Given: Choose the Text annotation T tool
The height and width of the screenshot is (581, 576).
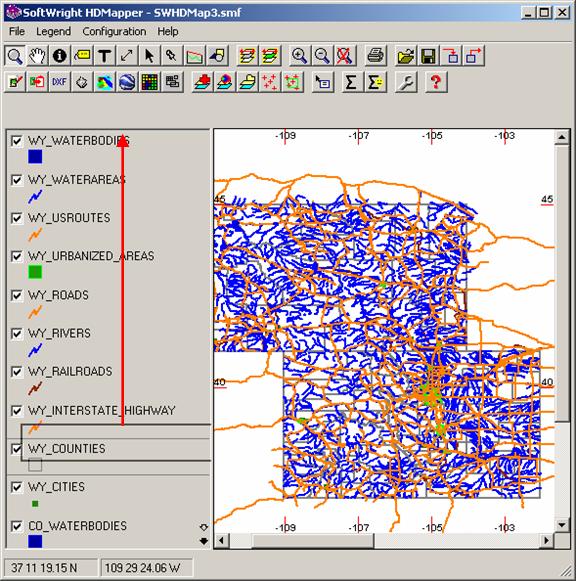Looking at the screenshot, I should pos(104,56).
